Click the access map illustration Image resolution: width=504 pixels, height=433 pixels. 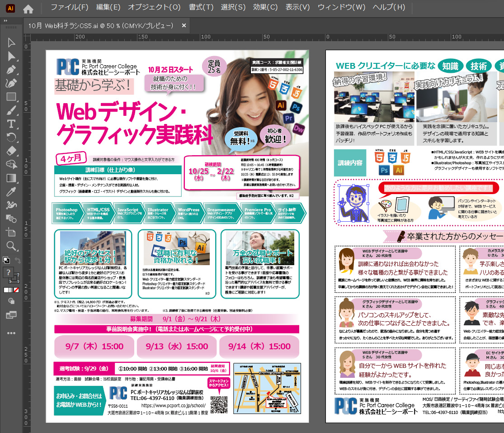(267, 388)
